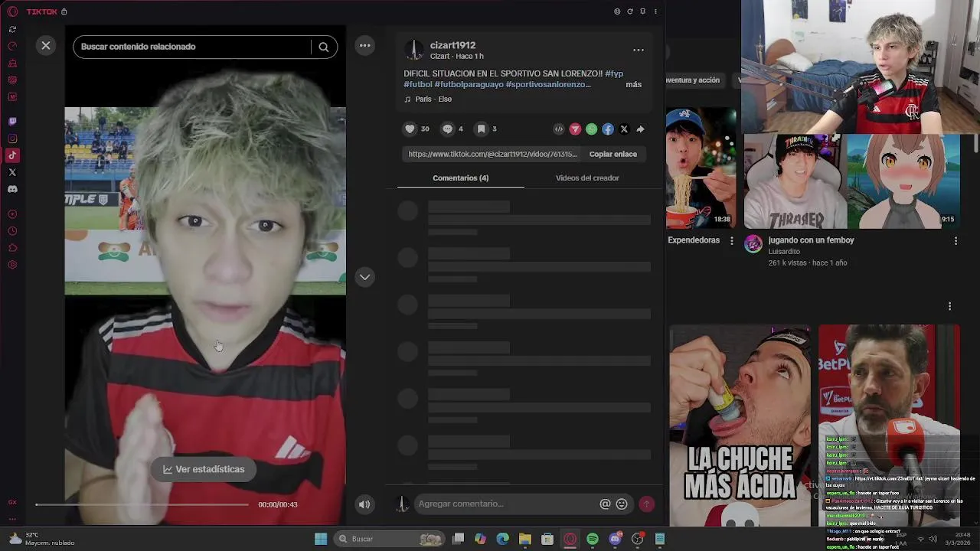Mute the TikTok video sound
The height and width of the screenshot is (551, 980).
pyautogui.click(x=364, y=504)
